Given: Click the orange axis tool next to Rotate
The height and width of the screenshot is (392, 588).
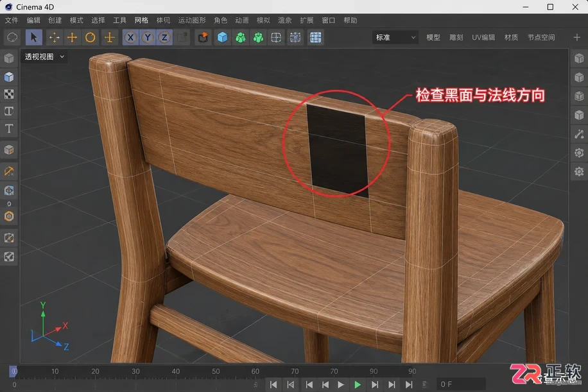Looking at the screenshot, I should pyautogui.click(x=110, y=37).
